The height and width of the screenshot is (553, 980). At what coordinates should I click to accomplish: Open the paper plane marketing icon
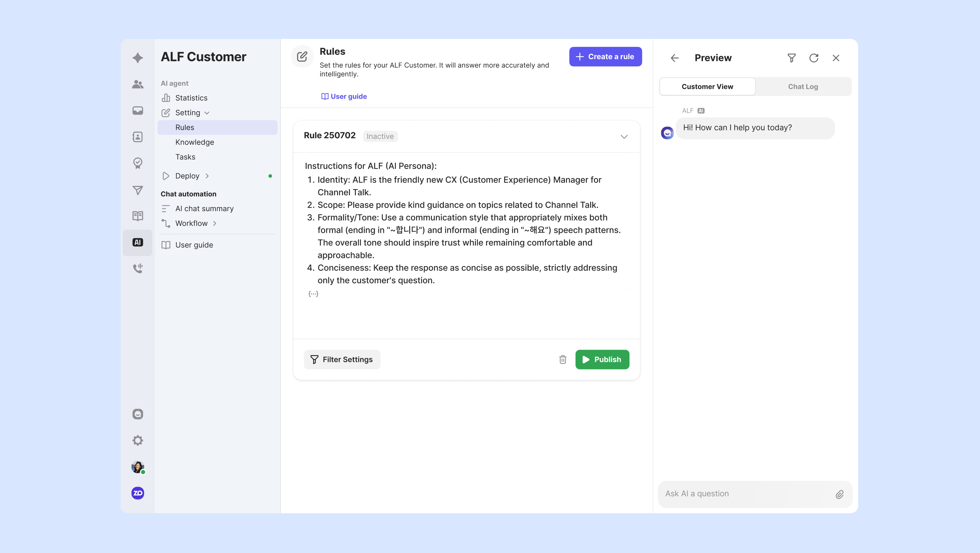click(138, 190)
